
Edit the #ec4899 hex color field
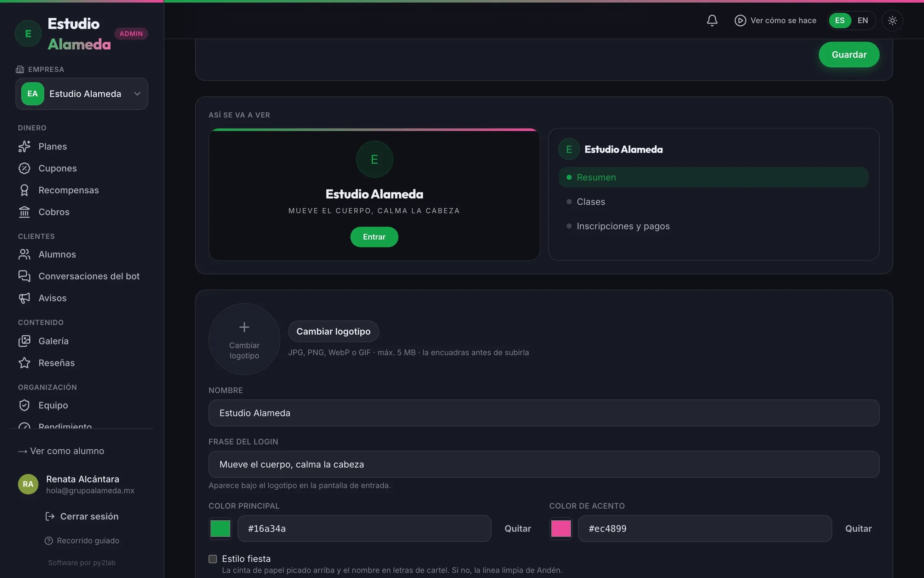coord(705,529)
